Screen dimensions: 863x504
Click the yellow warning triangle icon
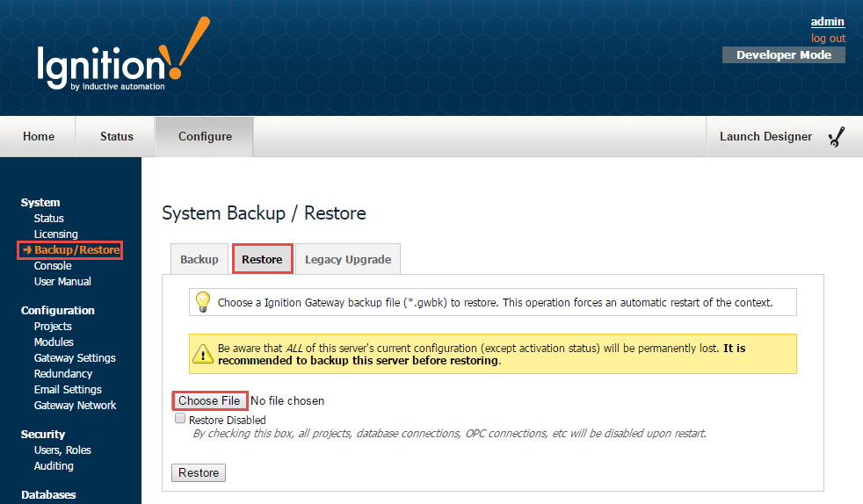point(202,354)
